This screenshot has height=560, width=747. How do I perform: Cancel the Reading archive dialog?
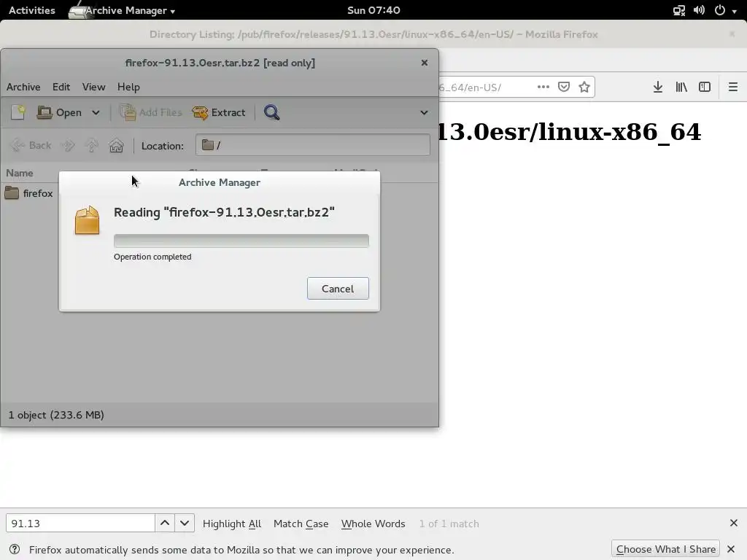(x=338, y=289)
